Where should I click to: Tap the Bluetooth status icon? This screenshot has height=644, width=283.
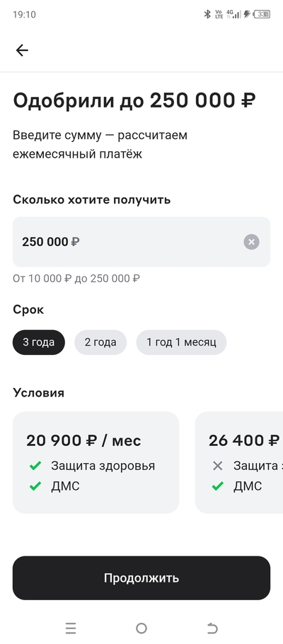207,14
